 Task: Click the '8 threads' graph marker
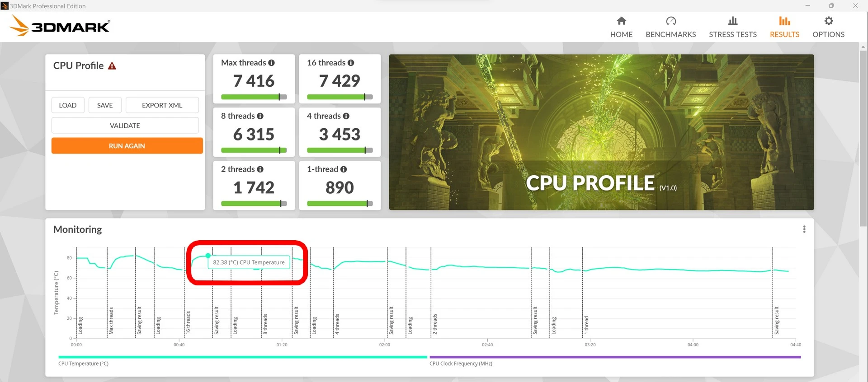[265, 324]
